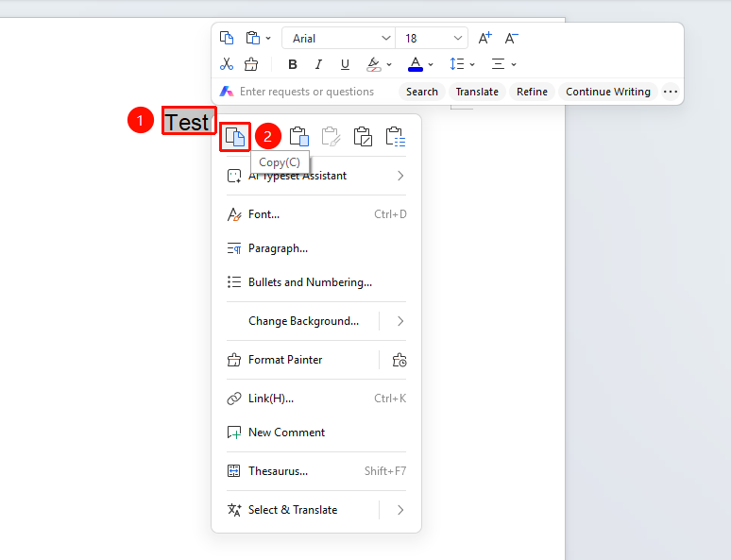Image resolution: width=731 pixels, height=560 pixels.
Task: Open Bullets and Numbering... entry
Action: point(316,282)
